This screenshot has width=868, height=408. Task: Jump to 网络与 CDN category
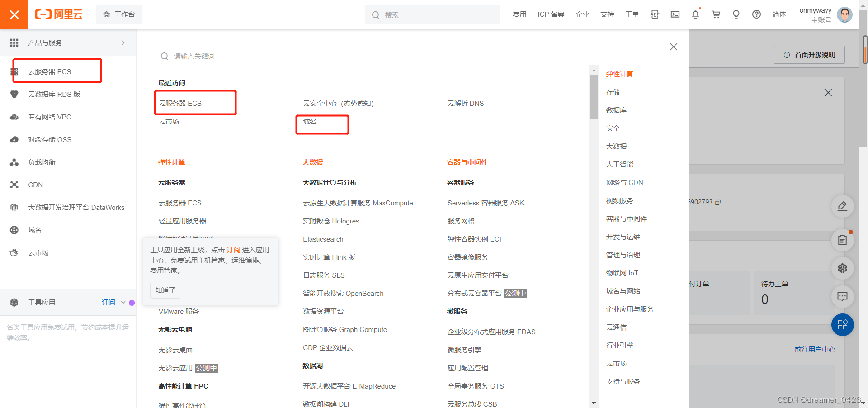625,182
